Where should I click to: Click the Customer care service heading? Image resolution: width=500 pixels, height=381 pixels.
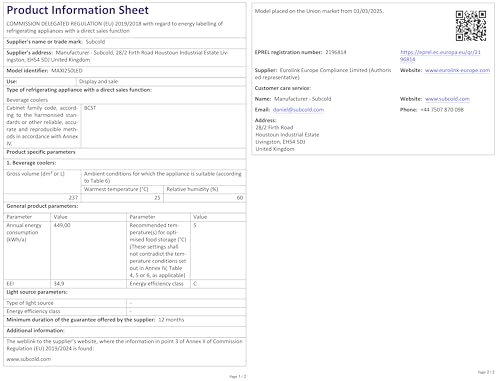click(x=283, y=88)
